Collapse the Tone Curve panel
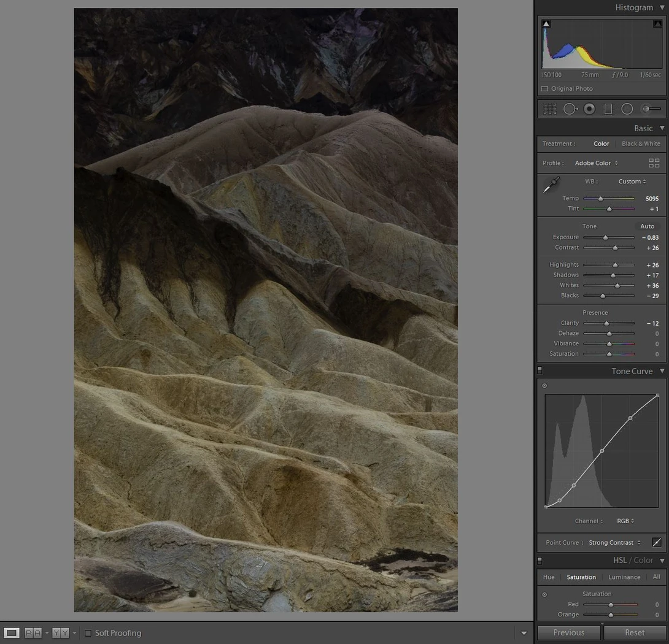Image resolution: width=669 pixels, height=644 pixels. coord(662,370)
